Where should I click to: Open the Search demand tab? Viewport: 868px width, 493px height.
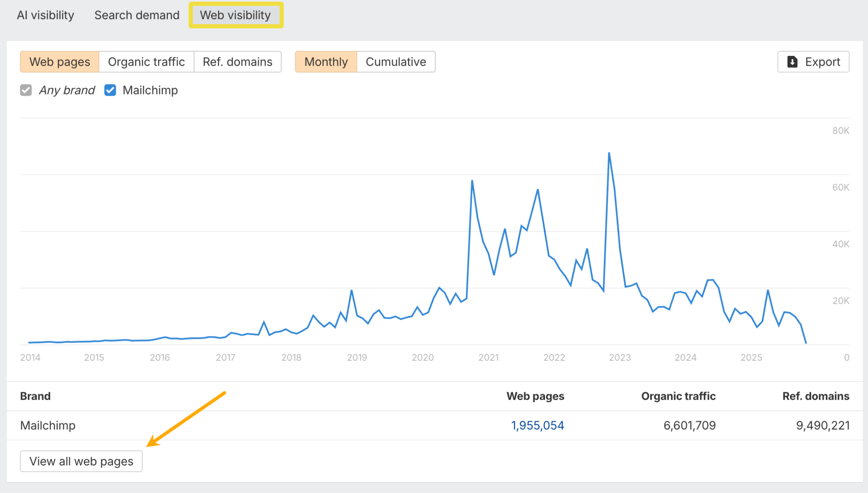tap(137, 15)
